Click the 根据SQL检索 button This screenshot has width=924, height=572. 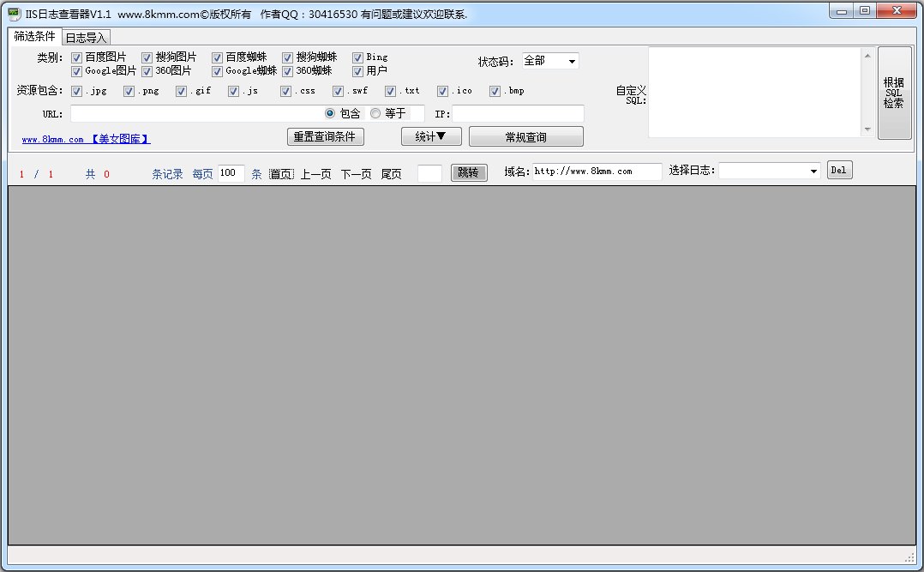[x=894, y=93]
